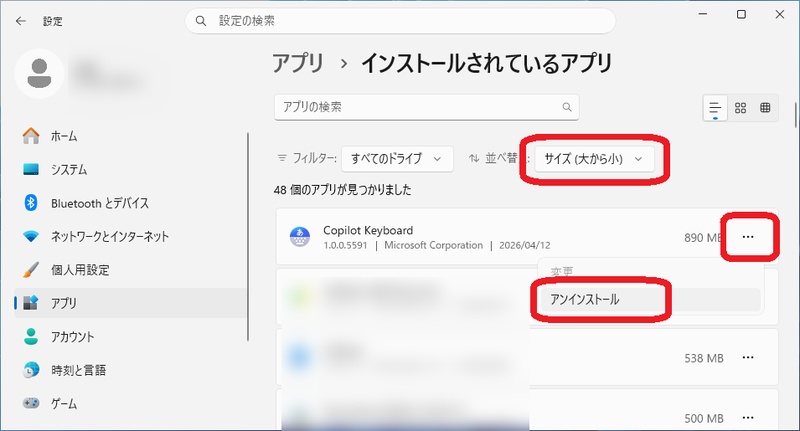Focus the アプリの検索 field
The height and width of the screenshot is (431, 800).
click(427, 107)
